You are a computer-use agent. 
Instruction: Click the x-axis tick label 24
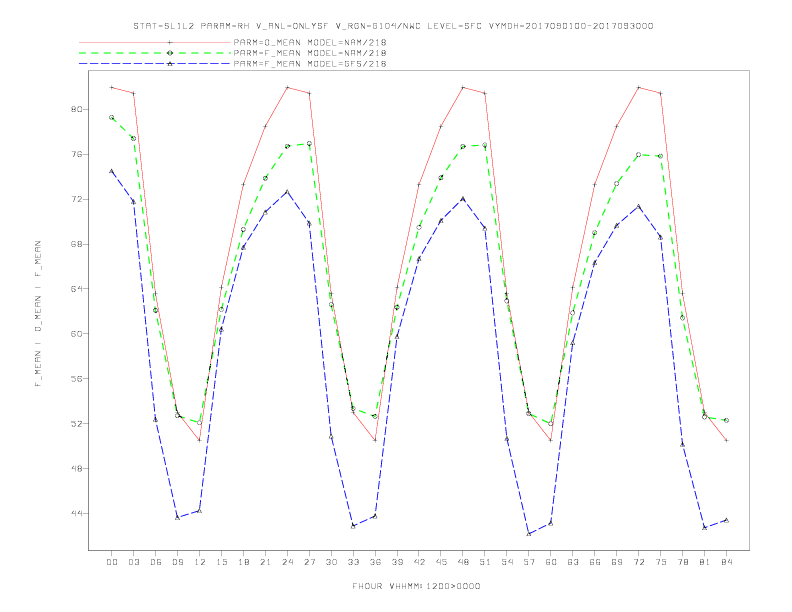tap(287, 562)
